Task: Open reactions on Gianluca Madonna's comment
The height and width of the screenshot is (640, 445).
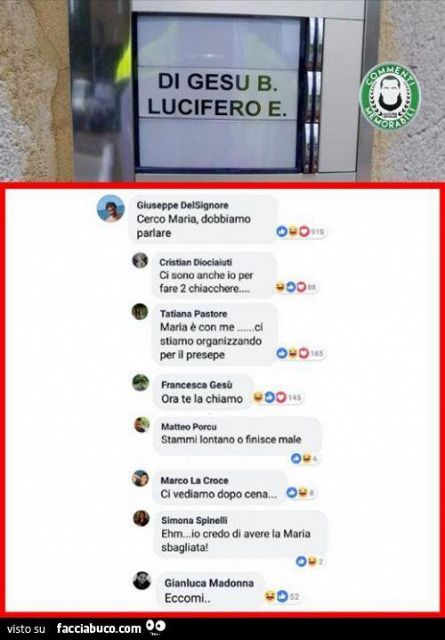Action: (282, 596)
